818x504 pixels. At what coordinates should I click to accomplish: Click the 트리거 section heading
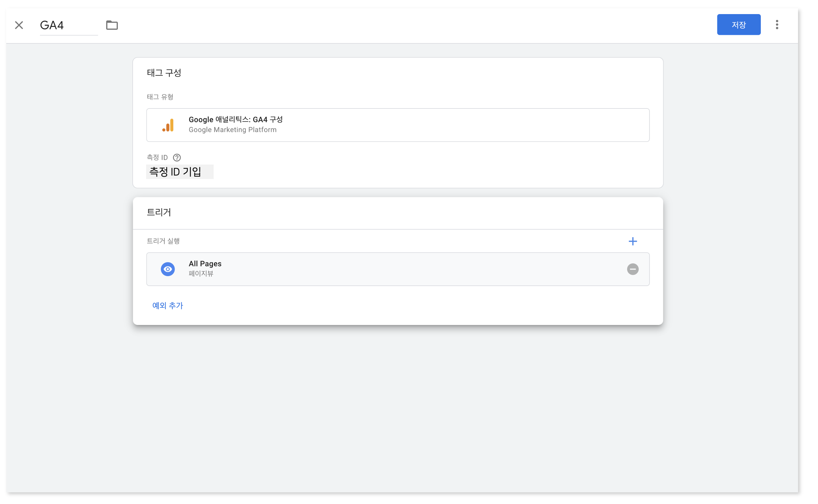(159, 212)
